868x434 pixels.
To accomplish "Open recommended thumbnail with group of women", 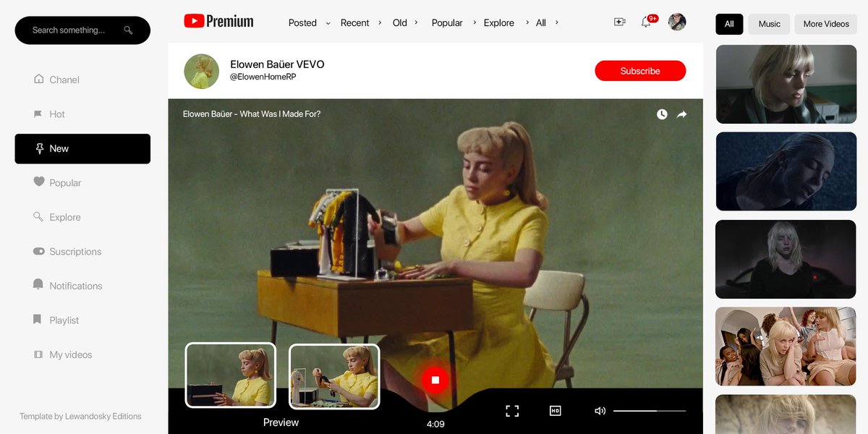I will pyautogui.click(x=786, y=346).
